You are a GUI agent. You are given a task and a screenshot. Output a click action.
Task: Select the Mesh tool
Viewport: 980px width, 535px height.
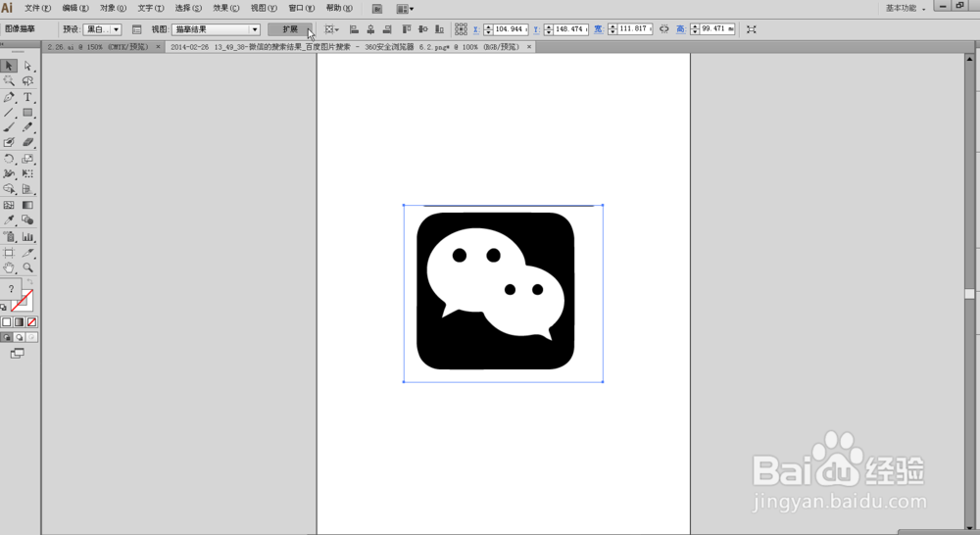tap(9, 205)
